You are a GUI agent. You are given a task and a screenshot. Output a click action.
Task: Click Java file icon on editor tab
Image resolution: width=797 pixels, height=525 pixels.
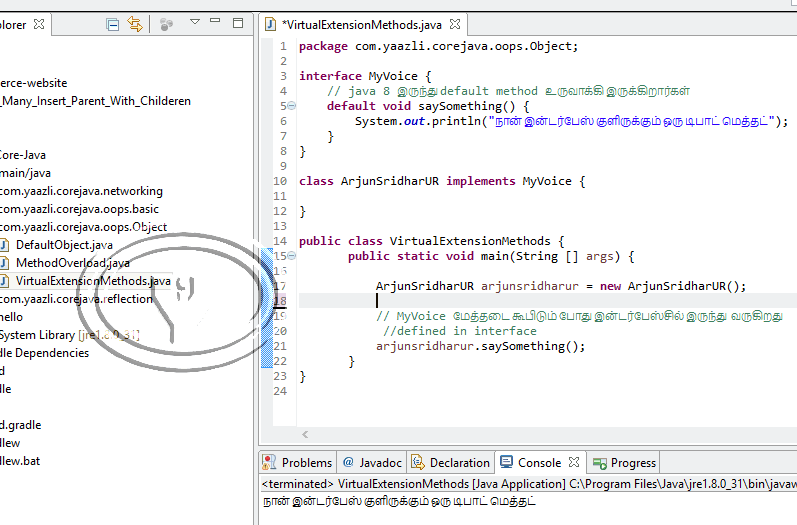(x=271, y=24)
